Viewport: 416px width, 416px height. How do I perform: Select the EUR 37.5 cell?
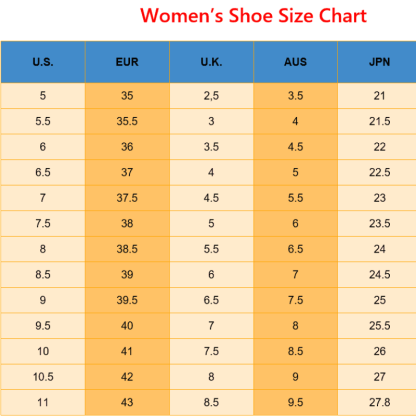click(127, 198)
